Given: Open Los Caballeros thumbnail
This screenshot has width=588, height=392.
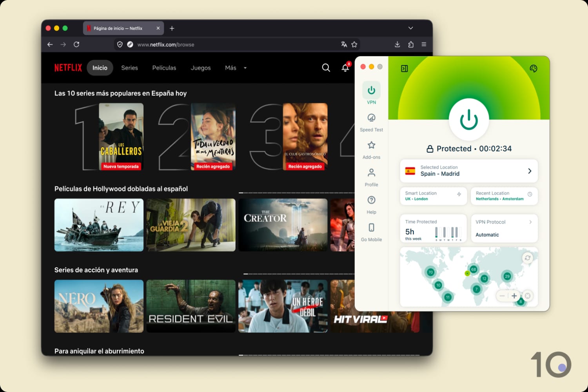Looking at the screenshot, I should (x=121, y=137).
